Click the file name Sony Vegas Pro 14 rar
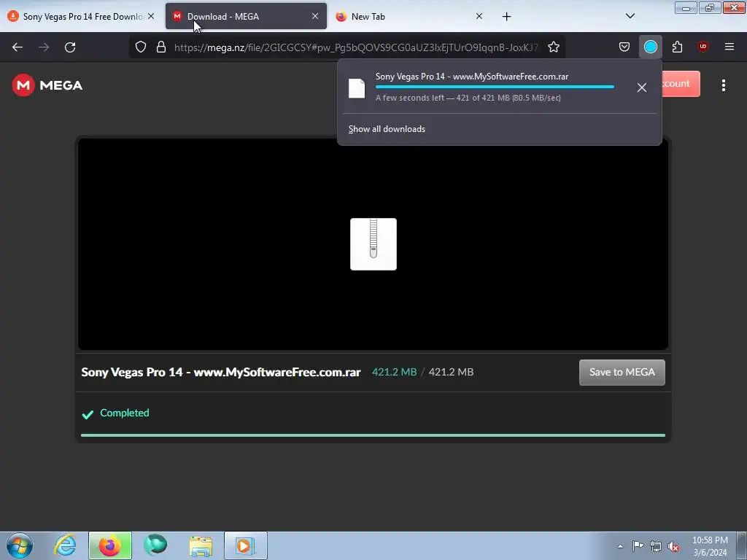The width and height of the screenshot is (747, 560). pos(220,373)
